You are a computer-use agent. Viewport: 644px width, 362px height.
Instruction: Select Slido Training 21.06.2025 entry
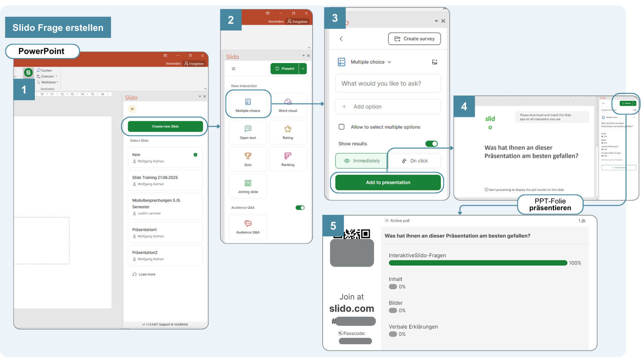tap(165, 180)
